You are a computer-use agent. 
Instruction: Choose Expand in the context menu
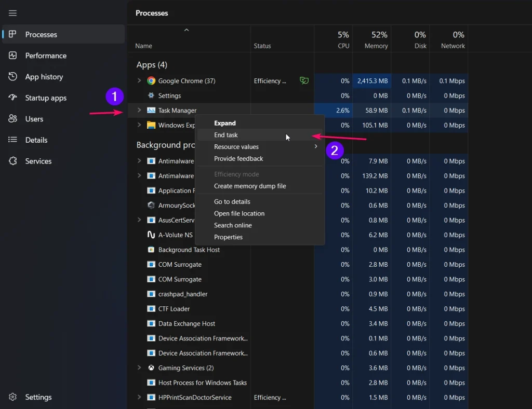point(260,123)
